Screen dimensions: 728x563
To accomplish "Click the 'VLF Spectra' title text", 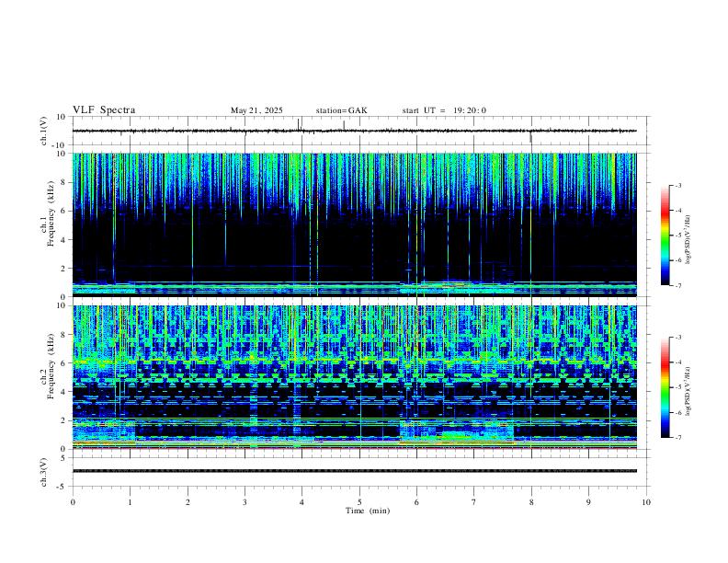I will pyautogui.click(x=104, y=110).
